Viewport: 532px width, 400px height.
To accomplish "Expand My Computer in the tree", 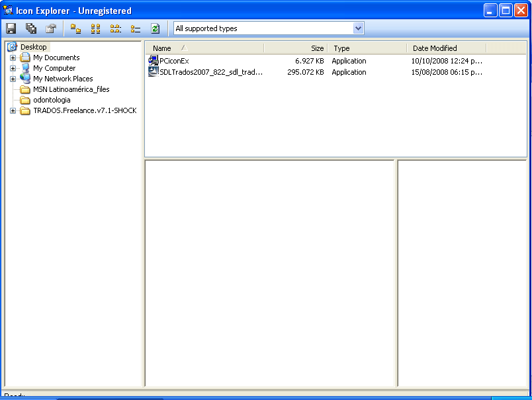I will point(13,68).
